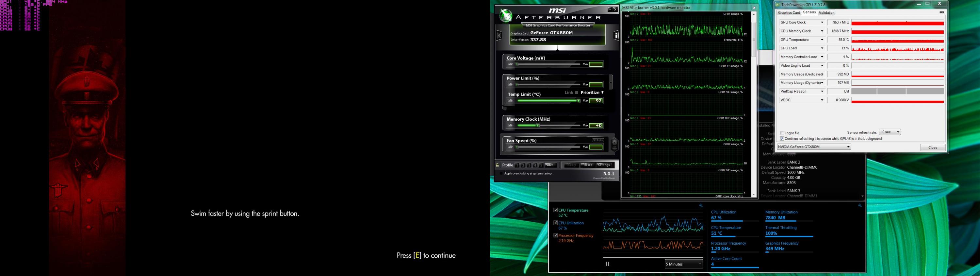Select Afterburner profile slot 5
The height and width of the screenshot is (276, 980).
click(541, 165)
